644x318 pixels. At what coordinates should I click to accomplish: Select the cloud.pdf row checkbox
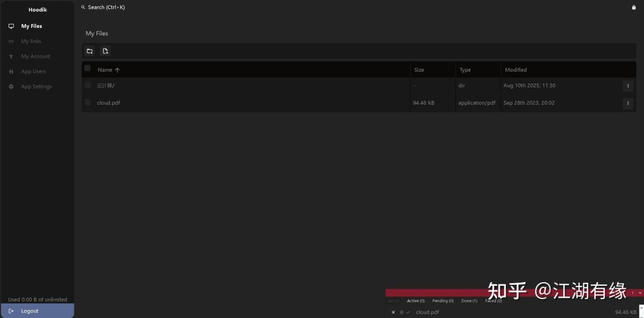(88, 102)
